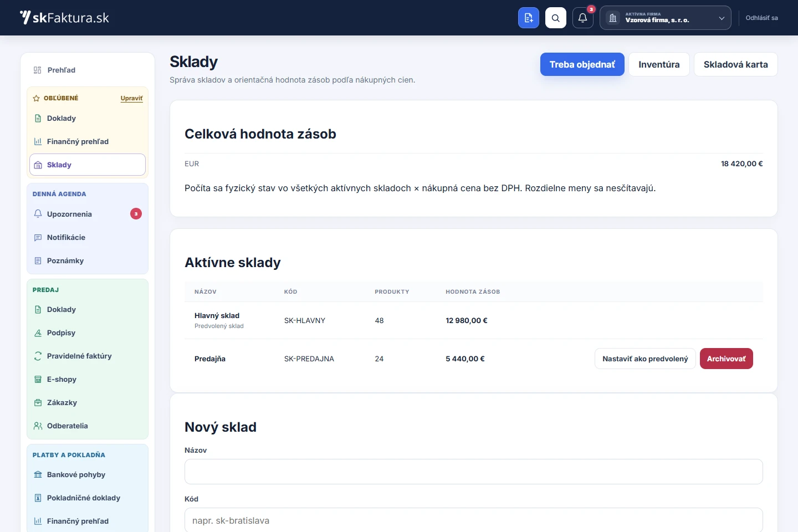
Task: Click the Poznámky note icon
Action: 38,261
